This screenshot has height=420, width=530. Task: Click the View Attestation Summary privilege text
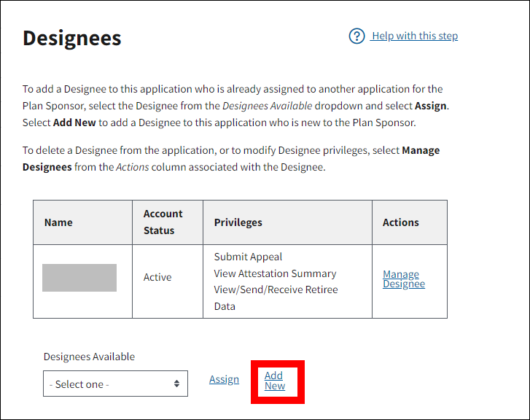275,273
